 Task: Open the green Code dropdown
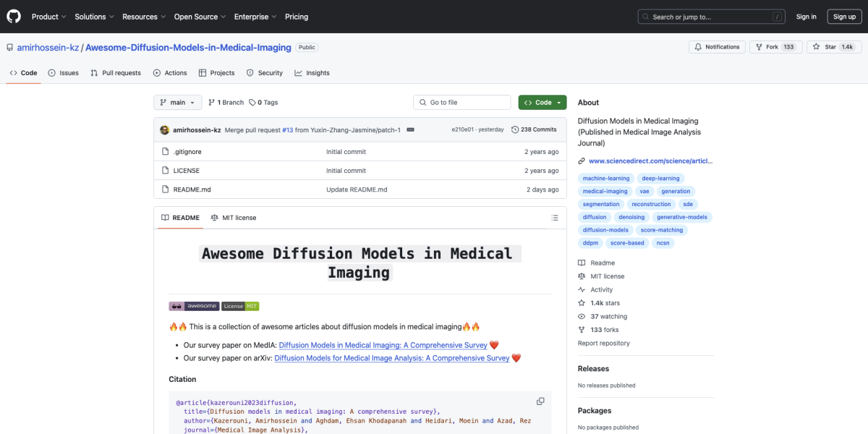(542, 103)
